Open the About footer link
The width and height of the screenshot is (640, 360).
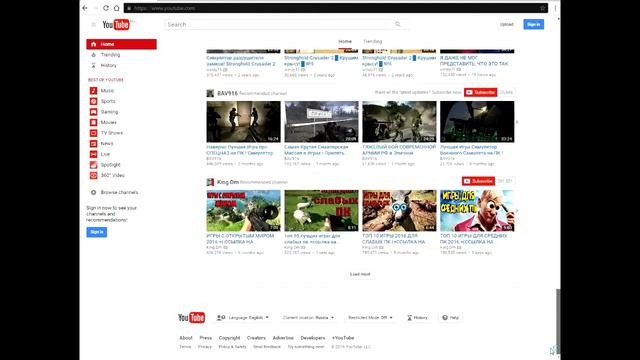[x=186, y=338]
